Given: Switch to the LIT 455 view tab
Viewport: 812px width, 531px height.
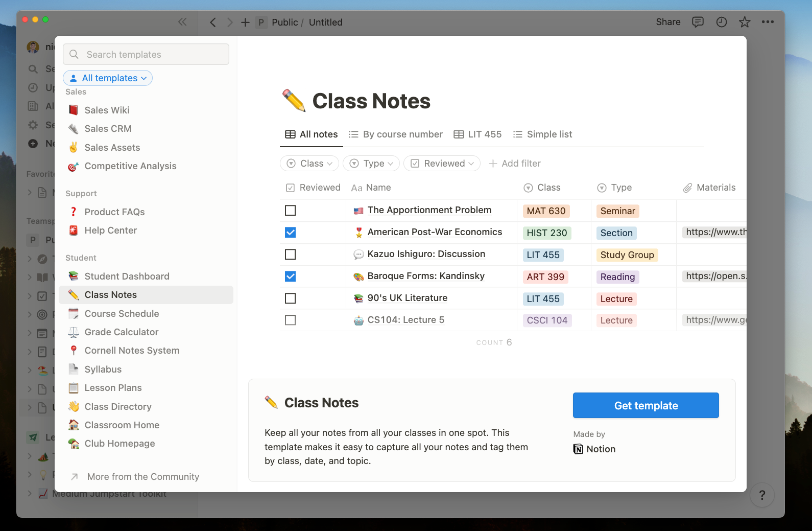Looking at the screenshot, I should (x=477, y=134).
